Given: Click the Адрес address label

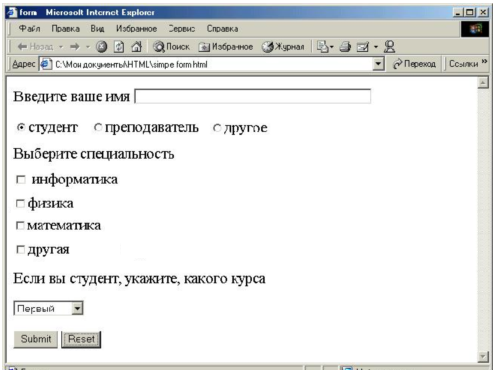Looking at the screenshot, I should [23, 64].
